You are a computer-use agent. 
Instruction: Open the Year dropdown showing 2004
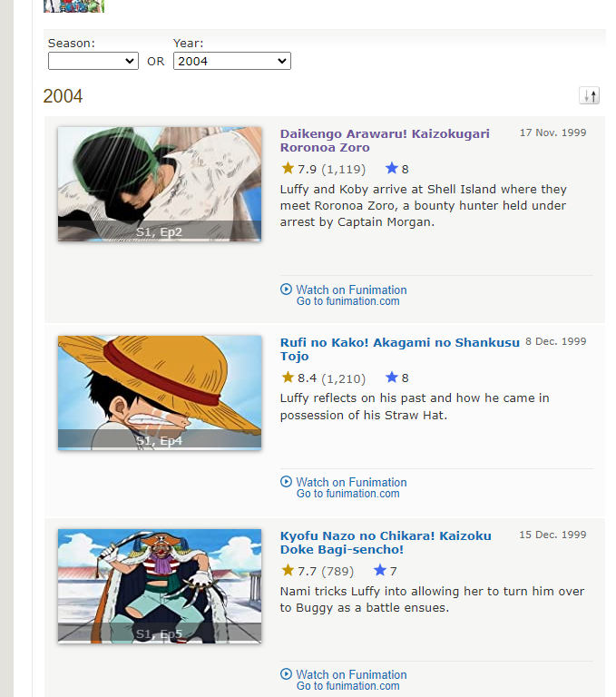click(231, 61)
